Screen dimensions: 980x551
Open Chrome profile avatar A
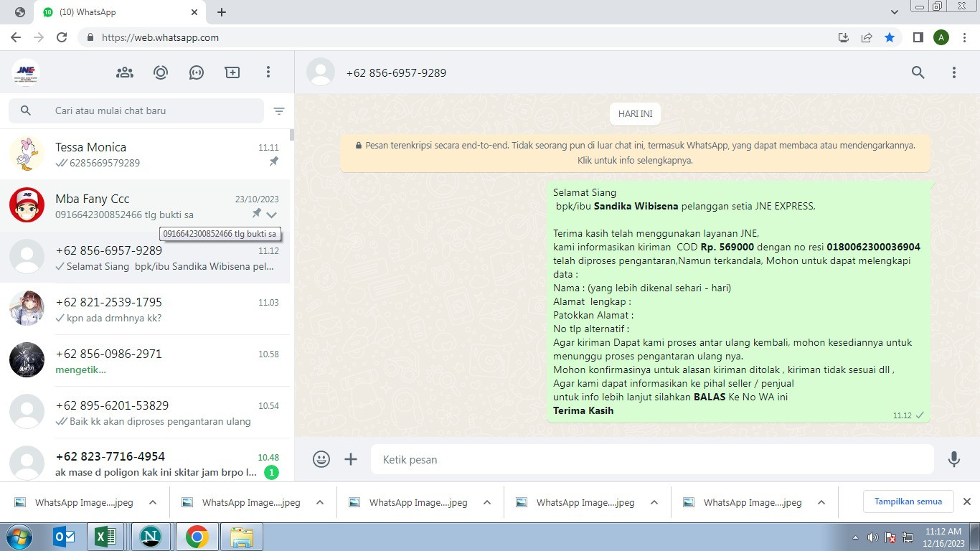[x=941, y=37]
